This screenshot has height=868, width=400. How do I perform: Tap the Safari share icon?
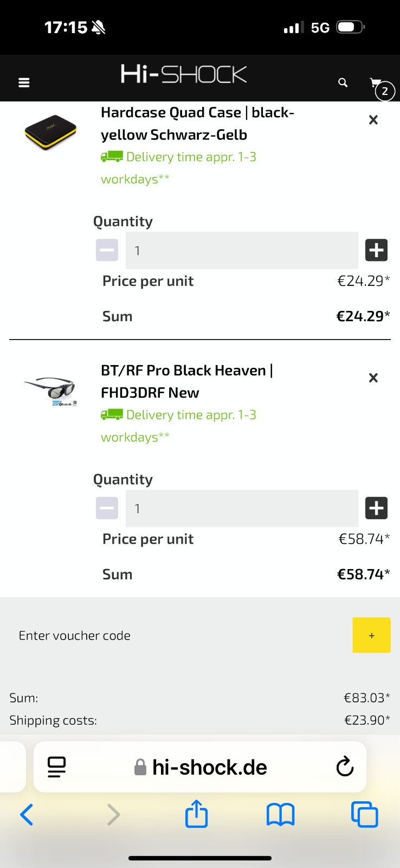(196, 813)
